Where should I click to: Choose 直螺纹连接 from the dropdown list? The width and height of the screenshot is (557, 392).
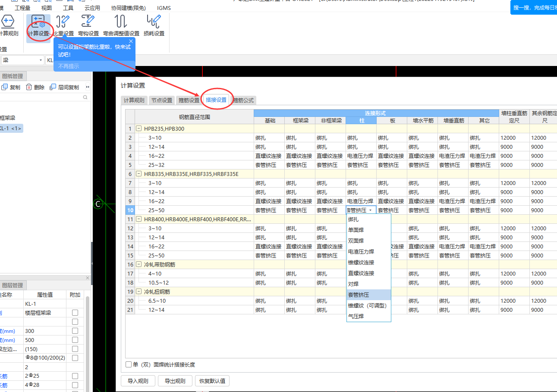[x=368, y=273]
